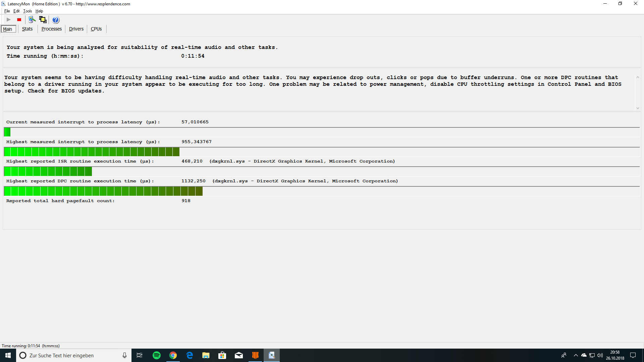Screen dimensions: 644x362
Task: Click the overlapping windows toolbar icon
Action: click(43, 20)
